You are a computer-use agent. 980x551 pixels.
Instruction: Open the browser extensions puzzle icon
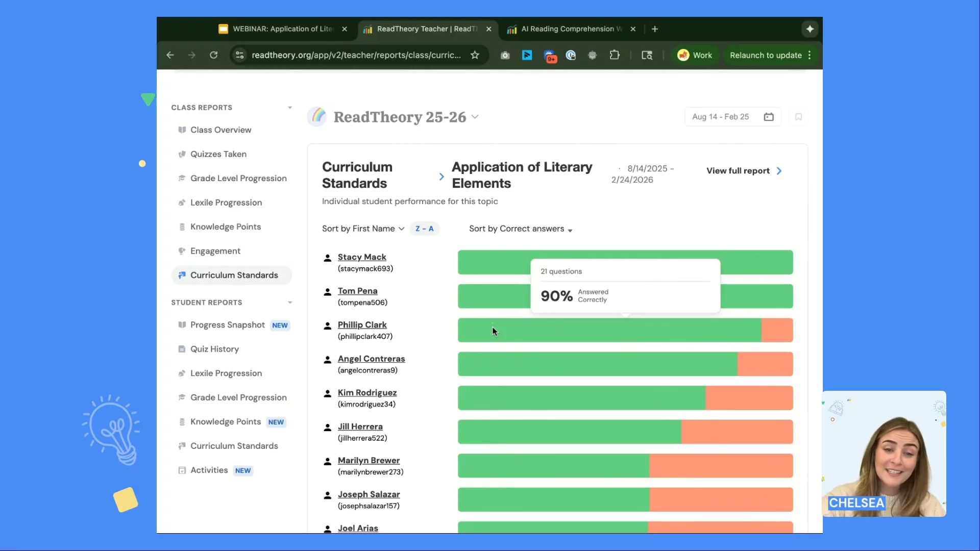615,55
